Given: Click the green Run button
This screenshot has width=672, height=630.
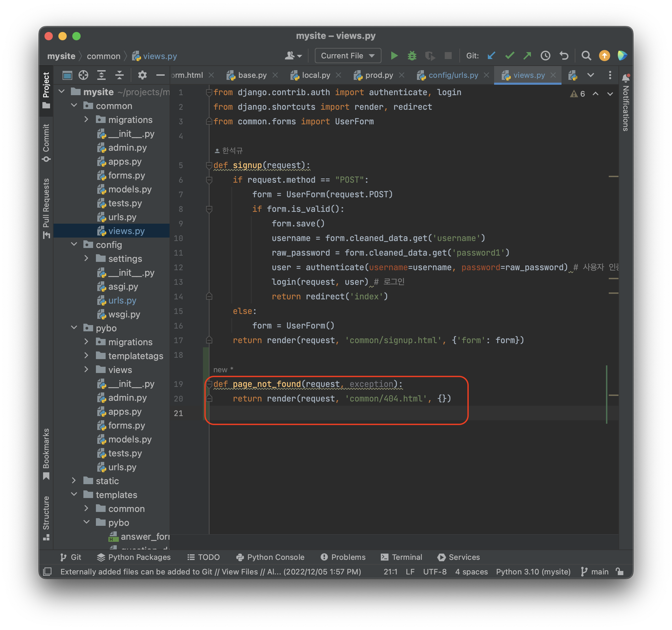Looking at the screenshot, I should [x=394, y=56].
